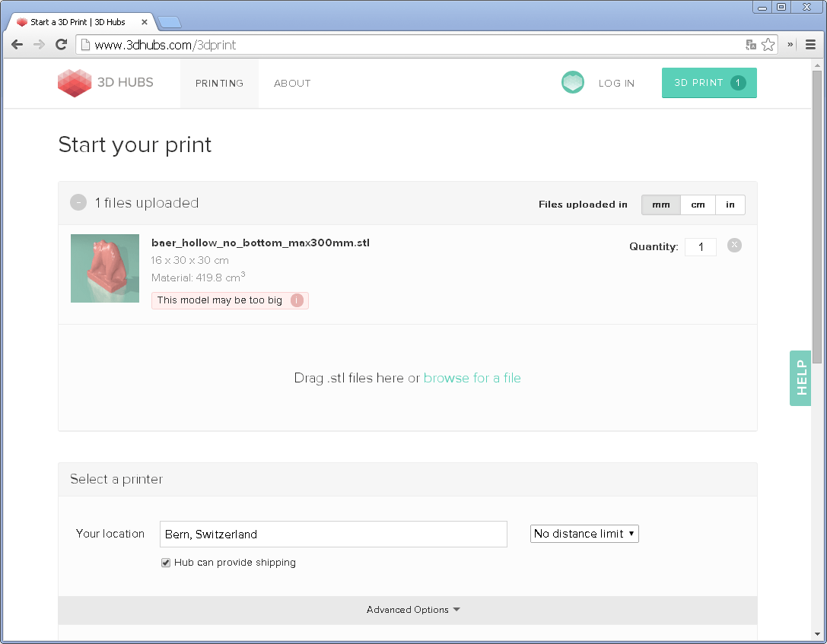Click the browser forward arrow
The image size is (827, 644).
click(x=39, y=45)
